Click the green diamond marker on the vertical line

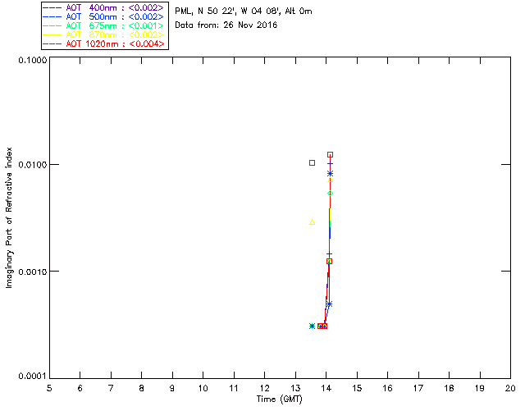click(330, 194)
